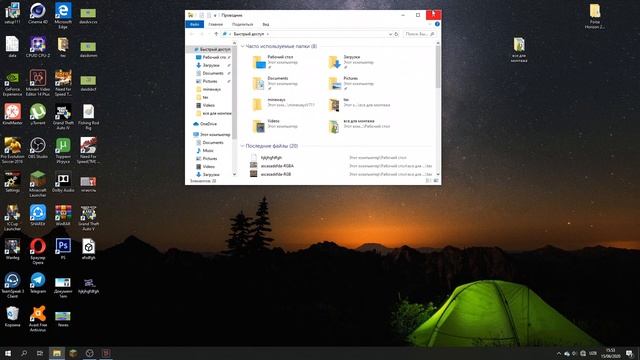Show hidden tray icons chevron
Screen dimensions: 640x360
(x=558, y=353)
